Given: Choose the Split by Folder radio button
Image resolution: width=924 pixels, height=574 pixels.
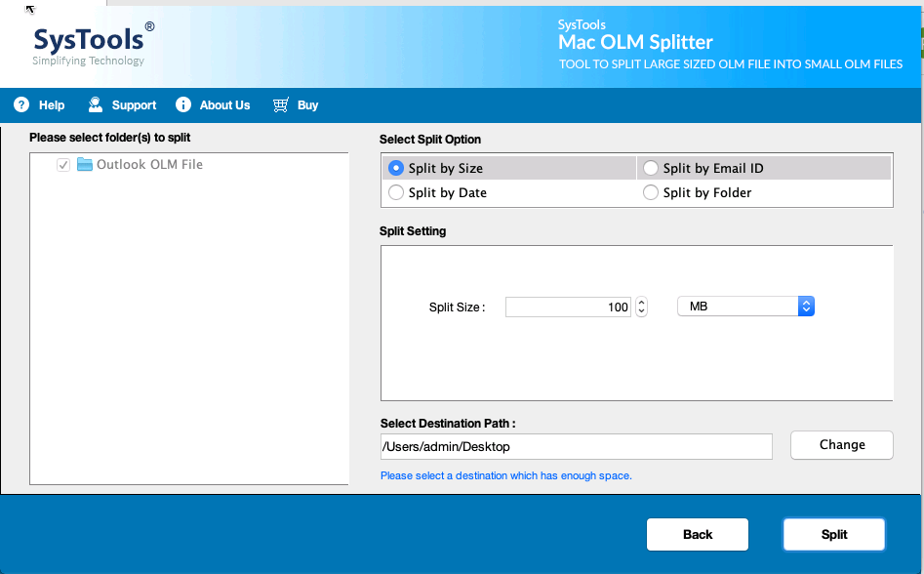Looking at the screenshot, I should pyautogui.click(x=651, y=192).
